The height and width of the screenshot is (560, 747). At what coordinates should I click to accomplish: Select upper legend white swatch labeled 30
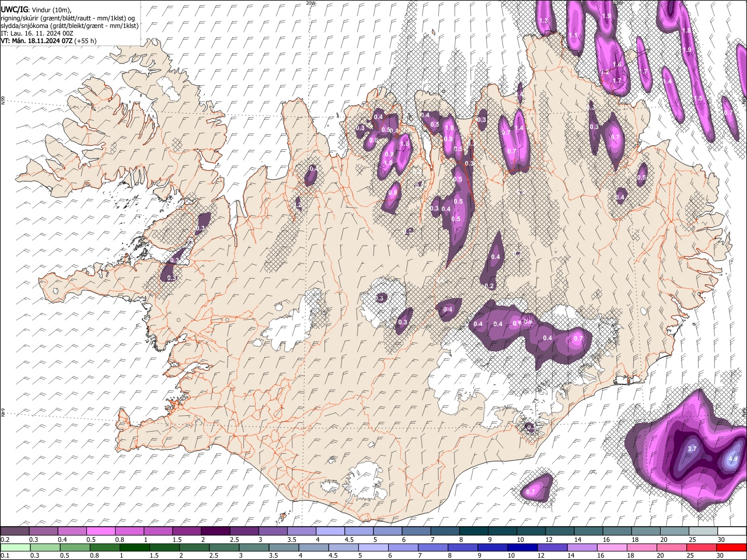click(x=732, y=531)
